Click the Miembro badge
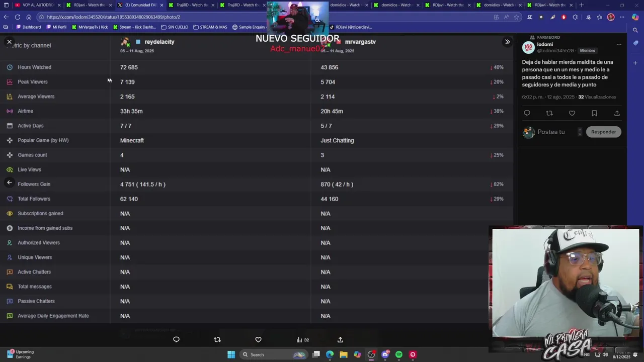 click(x=587, y=51)
